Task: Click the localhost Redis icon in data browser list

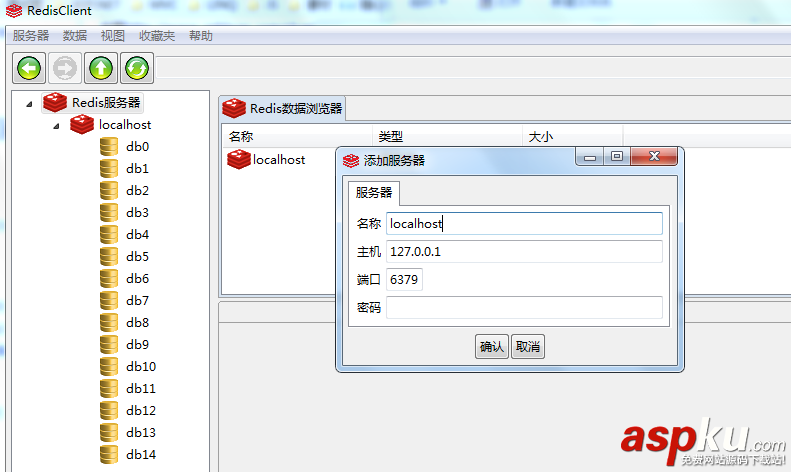Action: coord(239,159)
